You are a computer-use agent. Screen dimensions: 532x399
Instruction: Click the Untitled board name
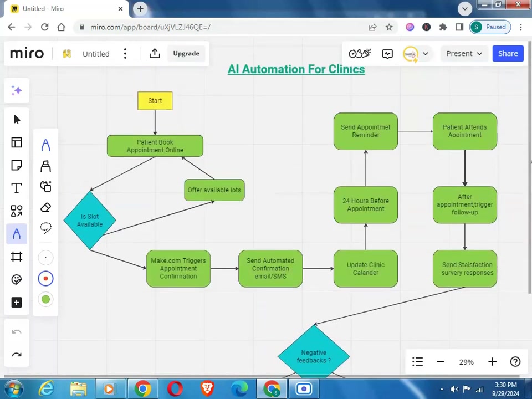[x=96, y=54]
